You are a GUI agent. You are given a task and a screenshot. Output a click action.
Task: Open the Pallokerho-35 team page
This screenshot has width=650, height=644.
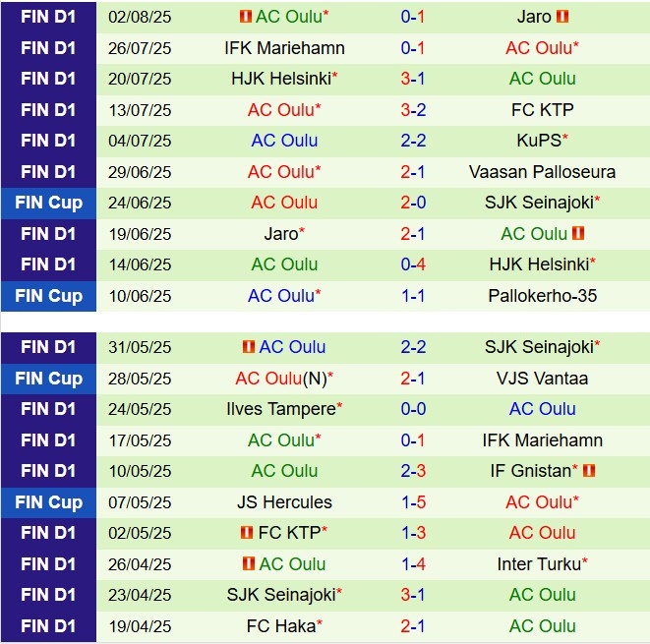[x=542, y=296]
